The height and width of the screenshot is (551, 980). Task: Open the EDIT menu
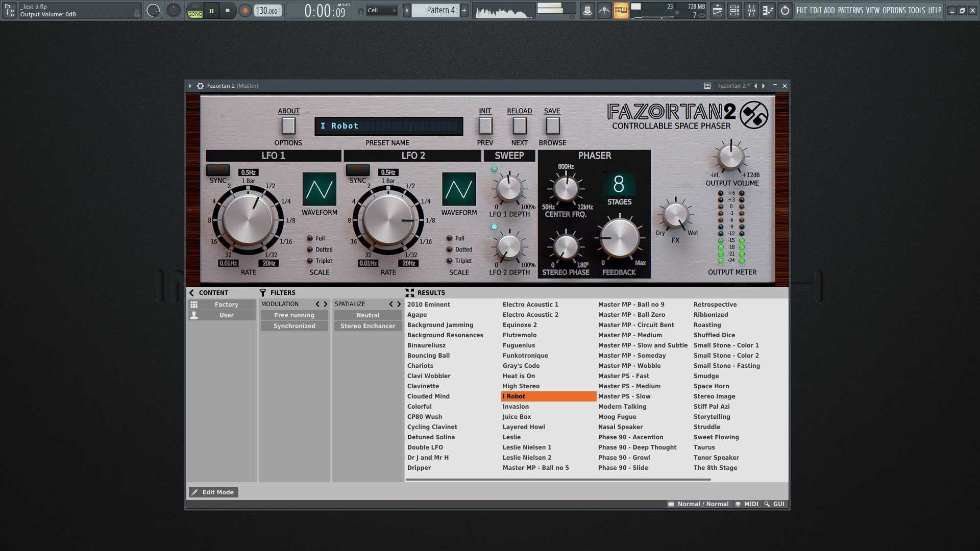tap(816, 10)
